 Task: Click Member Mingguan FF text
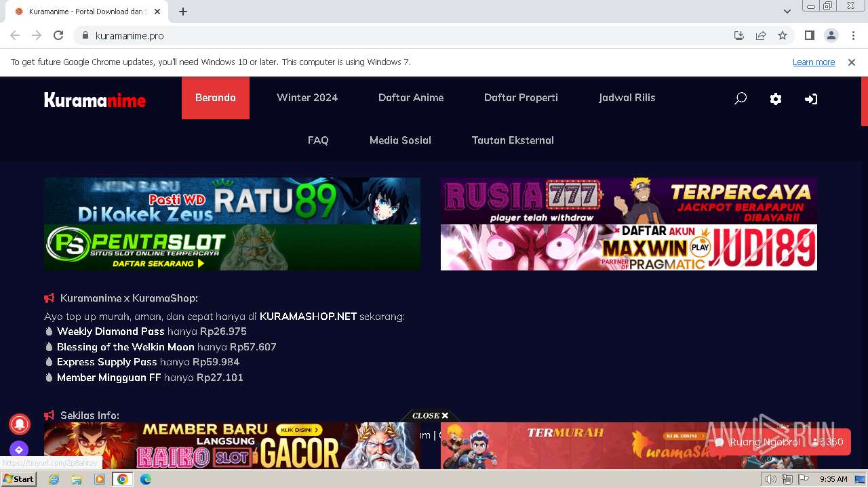point(109,378)
